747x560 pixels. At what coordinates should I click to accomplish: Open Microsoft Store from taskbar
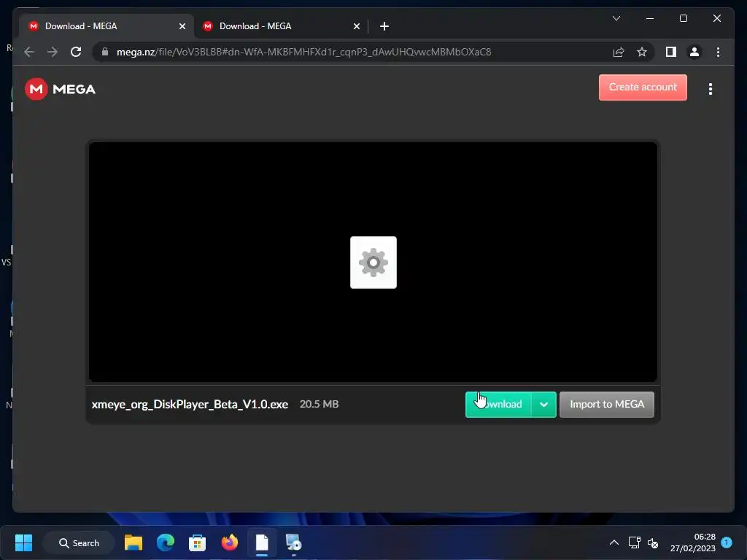[197, 542]
